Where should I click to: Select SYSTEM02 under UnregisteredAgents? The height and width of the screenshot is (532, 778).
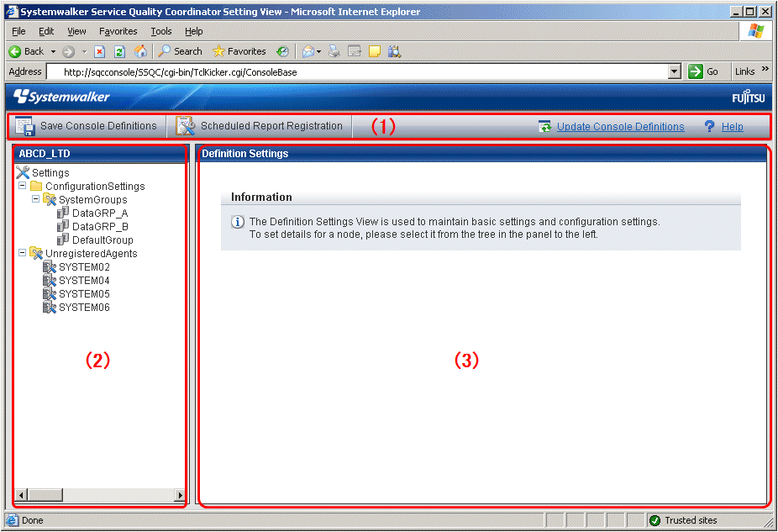point(84,267)
